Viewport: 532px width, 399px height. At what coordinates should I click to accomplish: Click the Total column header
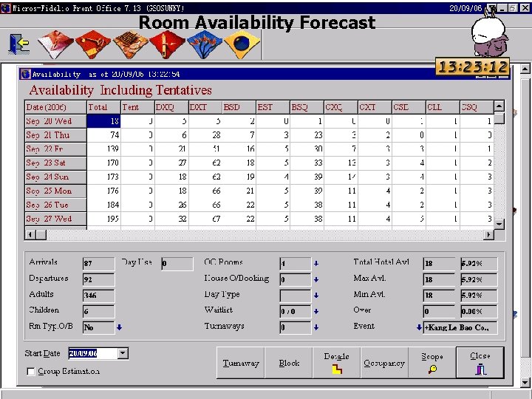click(x=104, y=107)
